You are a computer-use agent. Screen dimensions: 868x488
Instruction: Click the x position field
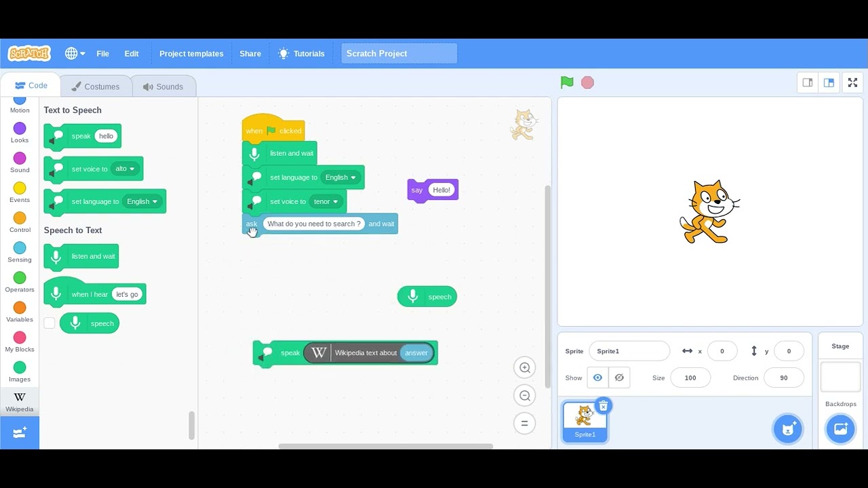coord(722,351)
